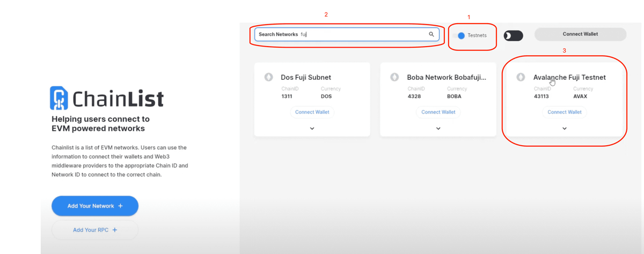Click the Testnets label text
Image resolution: width=644 pixels, height=254 pixels.
pyautogui.click(x=477, y=35)
